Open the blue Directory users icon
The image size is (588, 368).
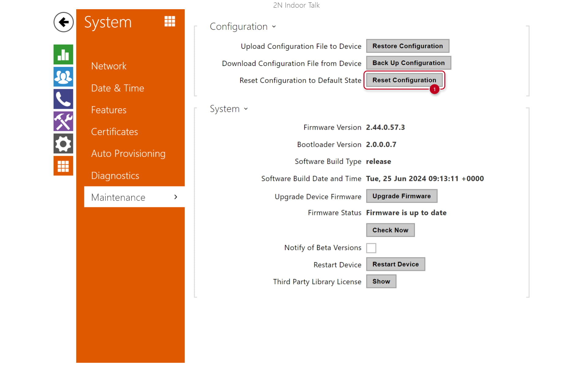tap(63, 77)
